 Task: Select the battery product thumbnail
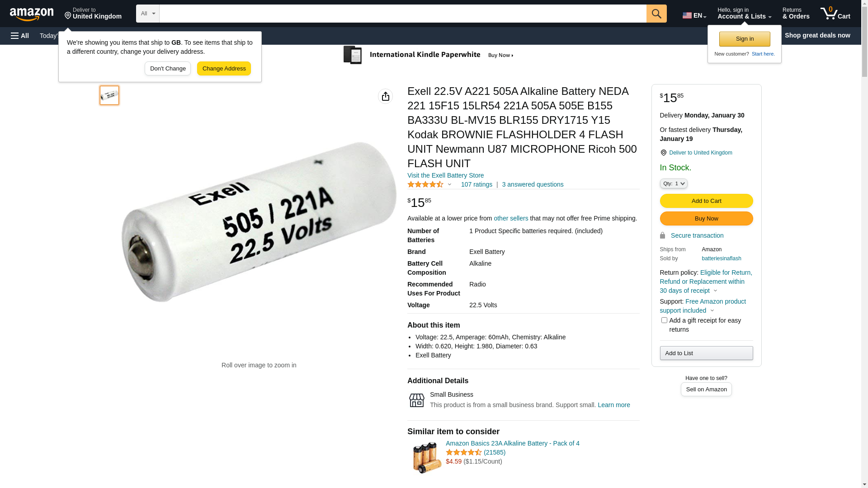pos(109,95)
